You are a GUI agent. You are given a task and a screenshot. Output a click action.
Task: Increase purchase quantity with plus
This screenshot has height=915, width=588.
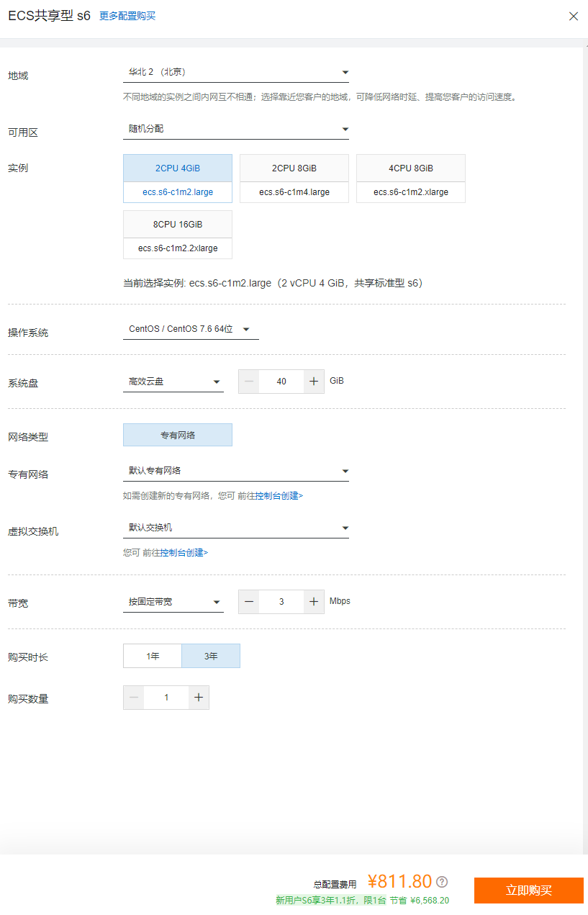point(199,698)
